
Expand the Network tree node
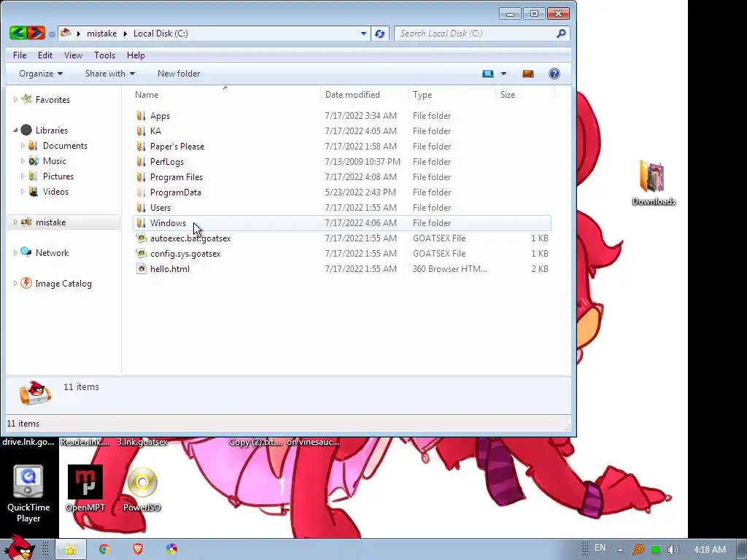[x=15, y=253]
